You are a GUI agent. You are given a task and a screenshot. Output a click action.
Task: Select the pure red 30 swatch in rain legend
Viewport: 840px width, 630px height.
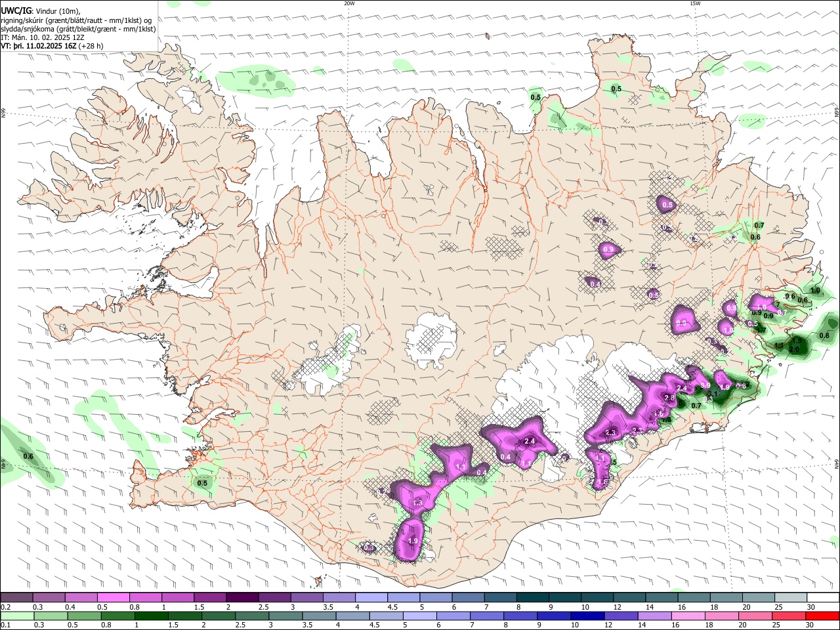[x=822, y=616]
